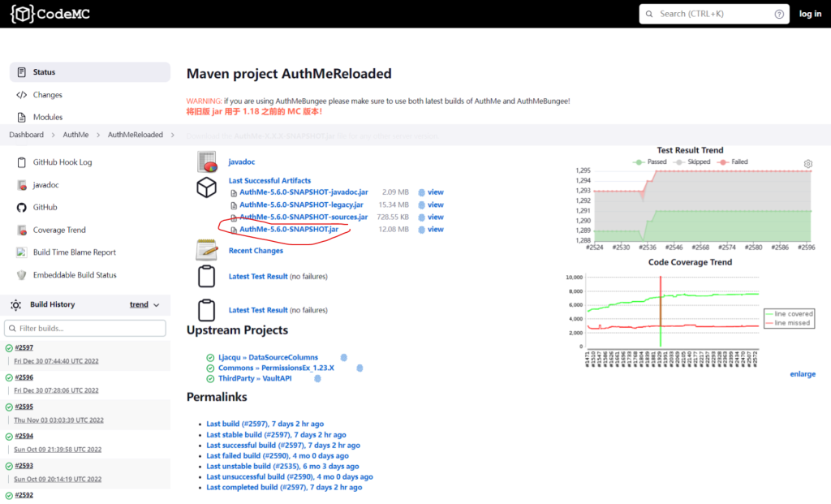The height and width of the screenshot is (504, 831).
Task: Expand the Build History trend dropdown
Action: point(157,305)
